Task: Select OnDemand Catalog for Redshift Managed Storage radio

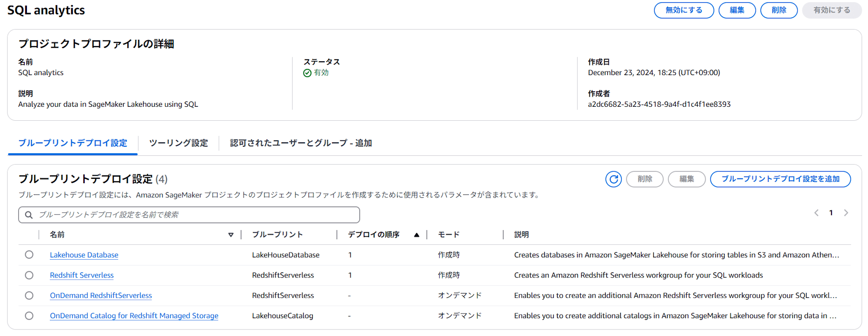Action: (x=29, y=316)
